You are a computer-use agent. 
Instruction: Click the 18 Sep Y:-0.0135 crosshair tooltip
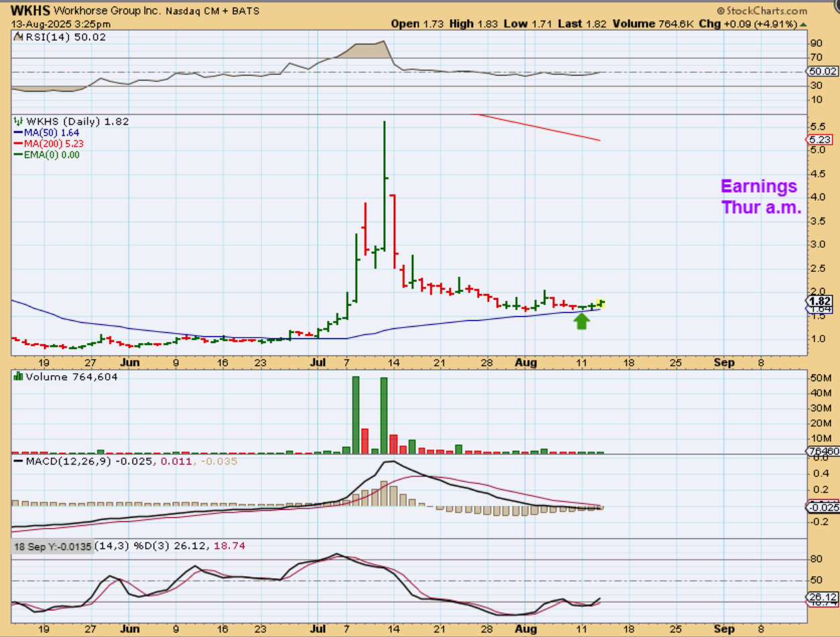coord(54,546)
